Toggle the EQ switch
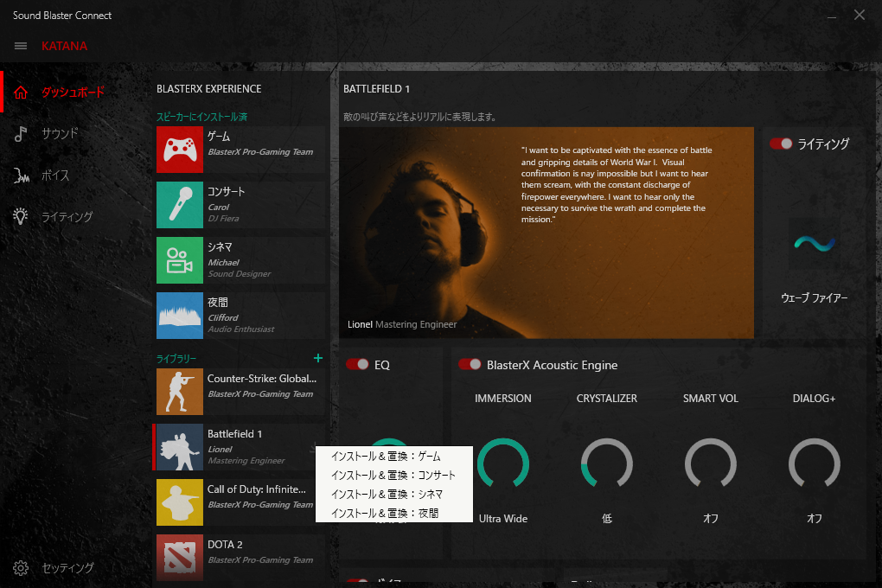This screenshot has height=588, width=882. 357,364
